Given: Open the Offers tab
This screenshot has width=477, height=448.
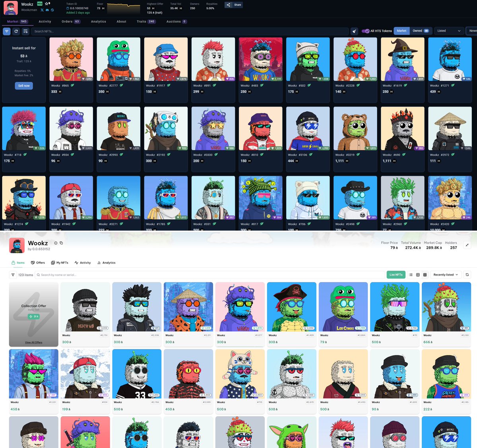Looking at the screenshot, I should coord(38,263).
